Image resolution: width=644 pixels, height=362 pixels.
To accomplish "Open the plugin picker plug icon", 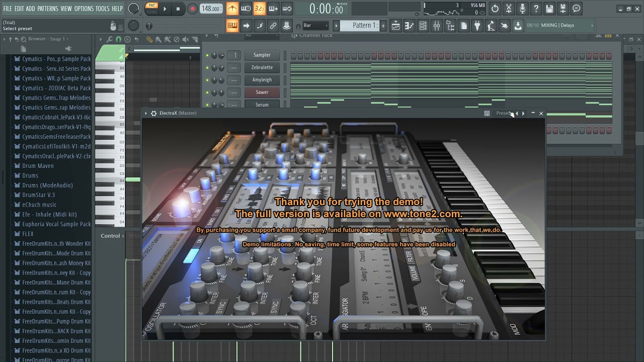I will (477, 26).
